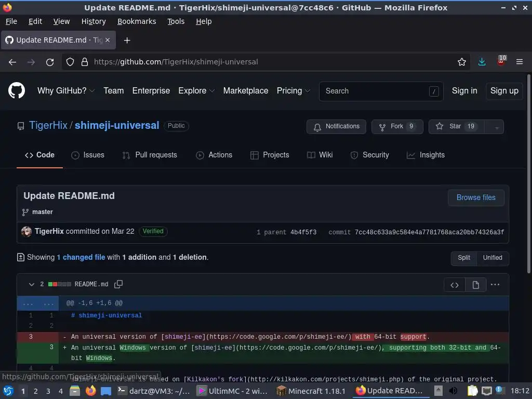
Task: Click the network monitor tray icon
Action: 486,391
